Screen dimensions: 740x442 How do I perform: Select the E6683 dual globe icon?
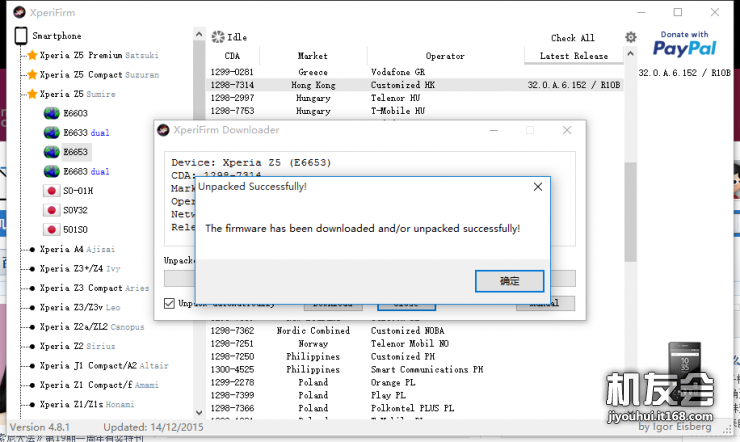51,171
